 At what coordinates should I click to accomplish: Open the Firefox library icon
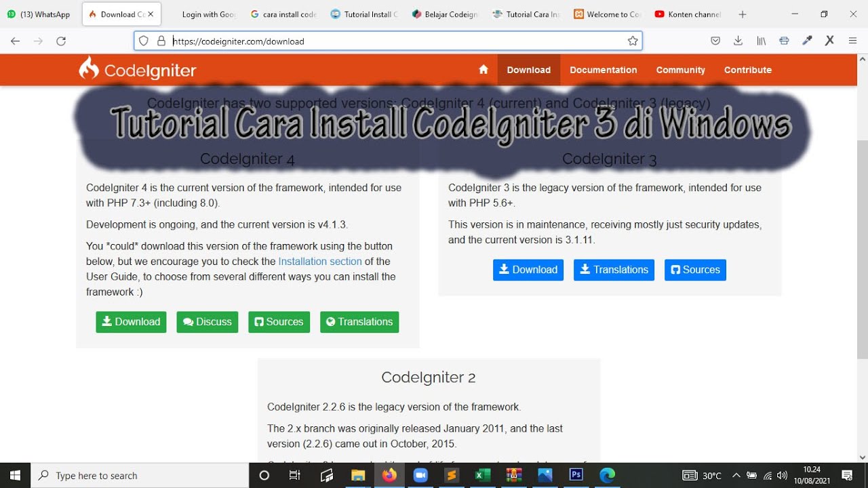pos(762,41)
